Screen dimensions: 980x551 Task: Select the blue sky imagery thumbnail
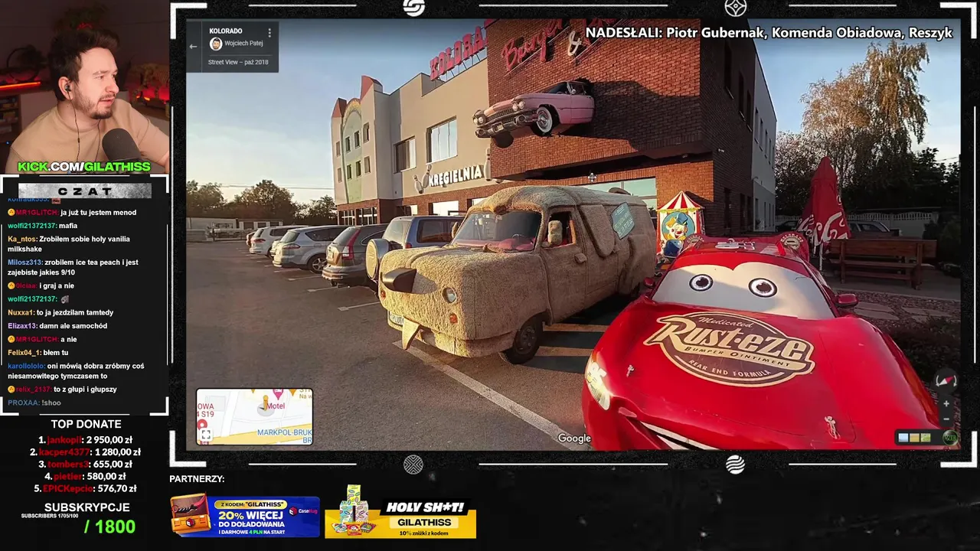pos(903,438)
